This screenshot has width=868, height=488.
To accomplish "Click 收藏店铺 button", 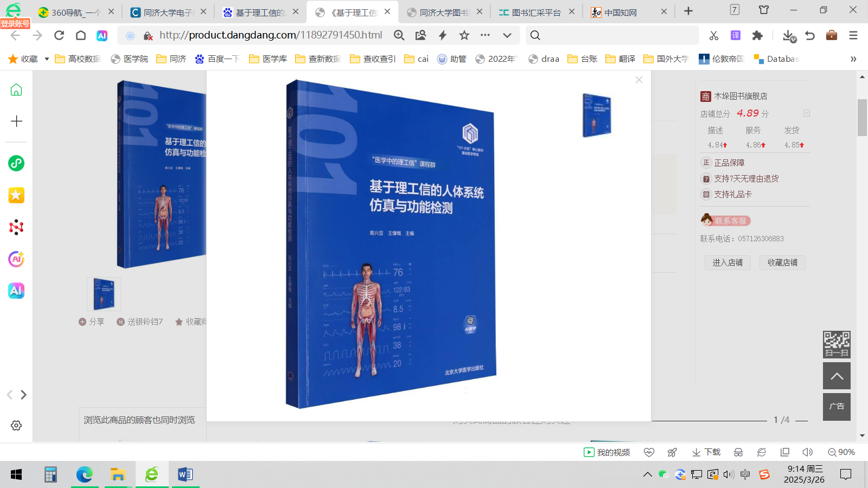I will pos(782,262).
